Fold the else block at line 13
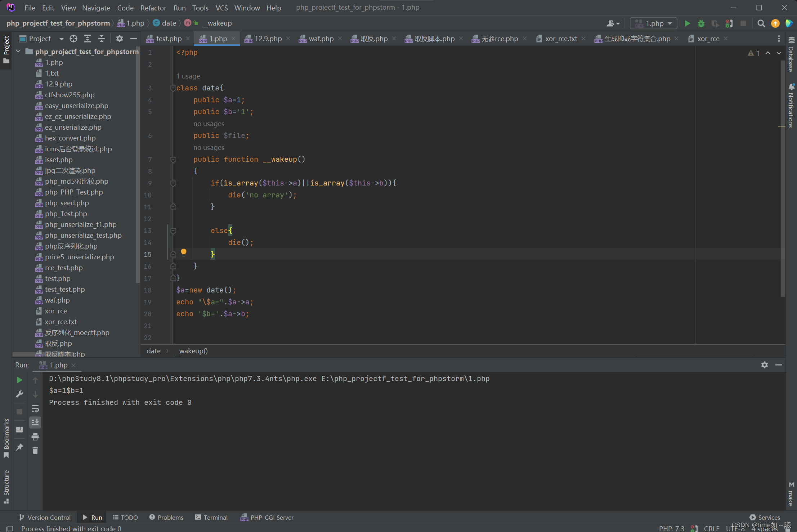 click(x=173, y=231)
